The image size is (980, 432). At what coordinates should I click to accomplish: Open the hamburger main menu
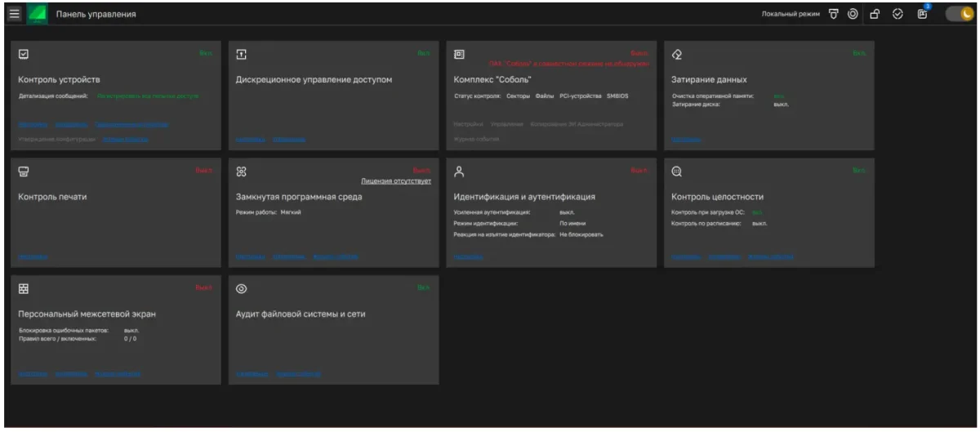pos(15,14)
